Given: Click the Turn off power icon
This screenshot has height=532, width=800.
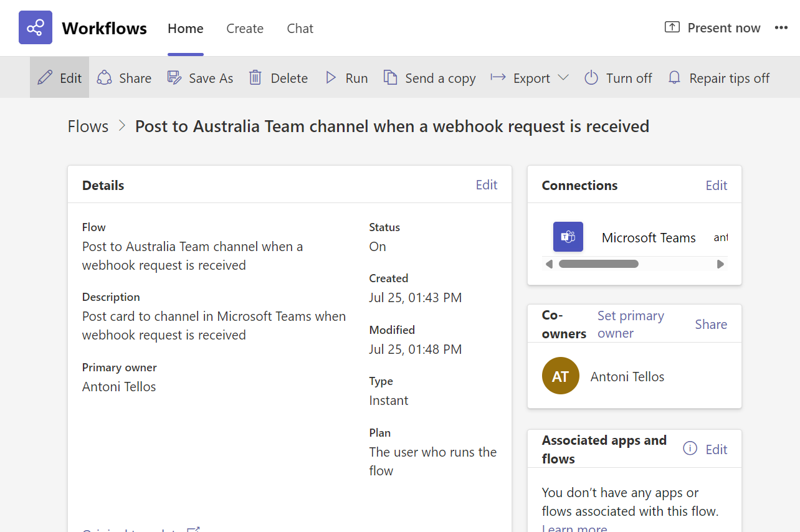Looking at the screenshot, I should click(x=591, y=77).
